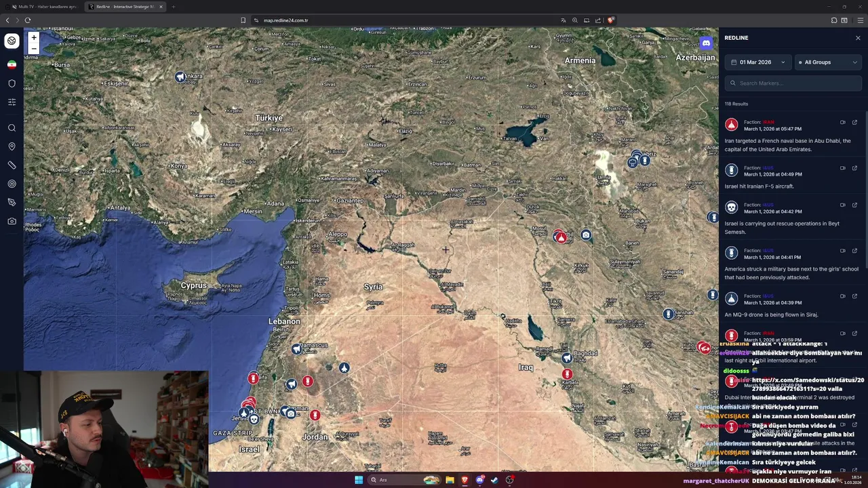The image size is (868, 488).
Task: Close the REDLINE side panel
Action: pos(858,38)
